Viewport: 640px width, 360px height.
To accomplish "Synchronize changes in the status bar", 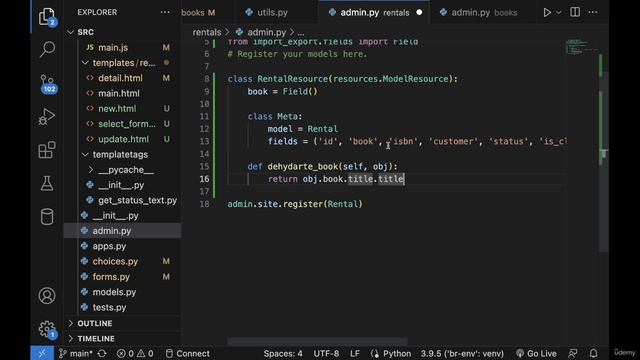I will [102, 353].
